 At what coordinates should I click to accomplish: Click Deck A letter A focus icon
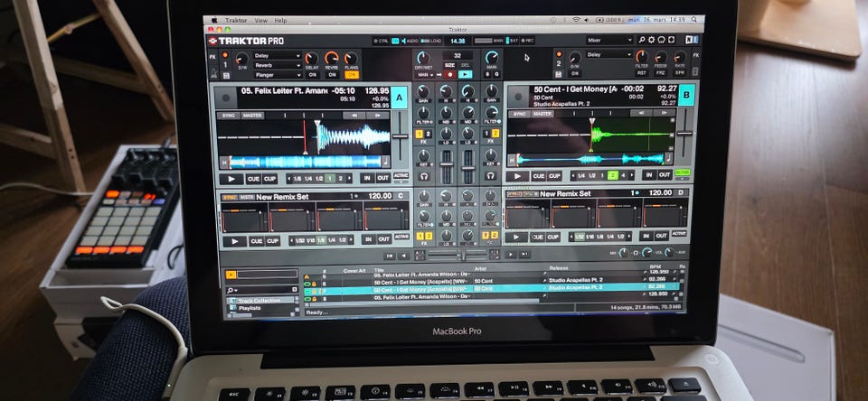(399, 98)
